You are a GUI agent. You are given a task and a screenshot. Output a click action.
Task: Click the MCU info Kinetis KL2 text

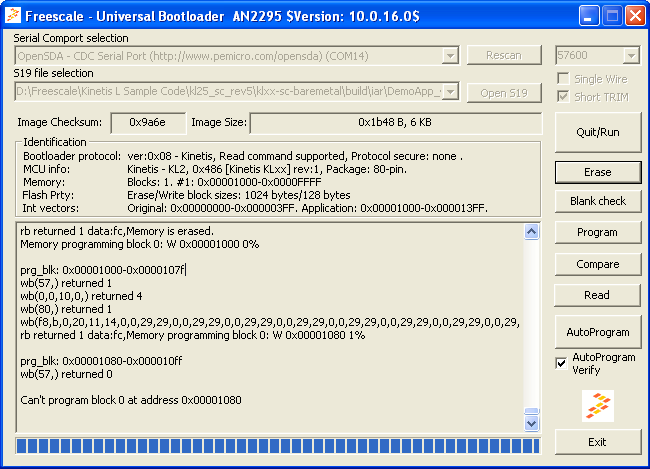pos(267,169)
